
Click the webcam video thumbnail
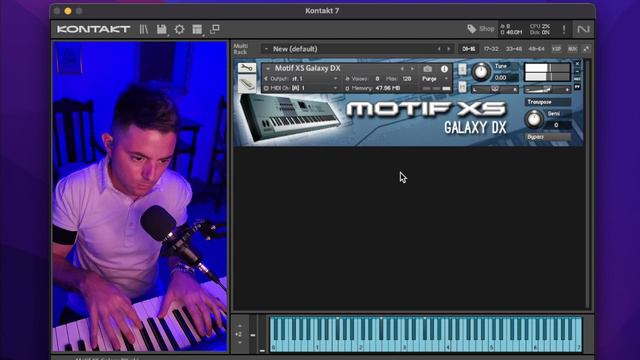(x=140, y=196)
